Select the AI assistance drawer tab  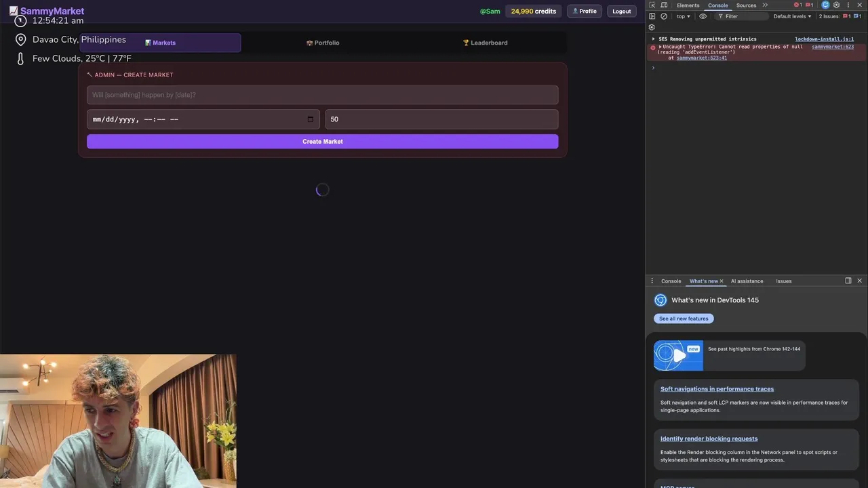[747, 281]
